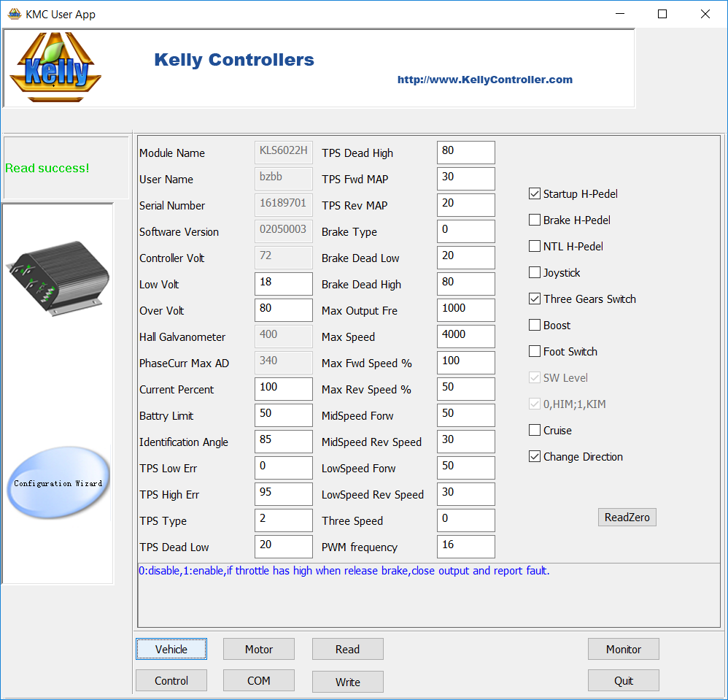Click the Brake Dead High field

pos(466,284)
